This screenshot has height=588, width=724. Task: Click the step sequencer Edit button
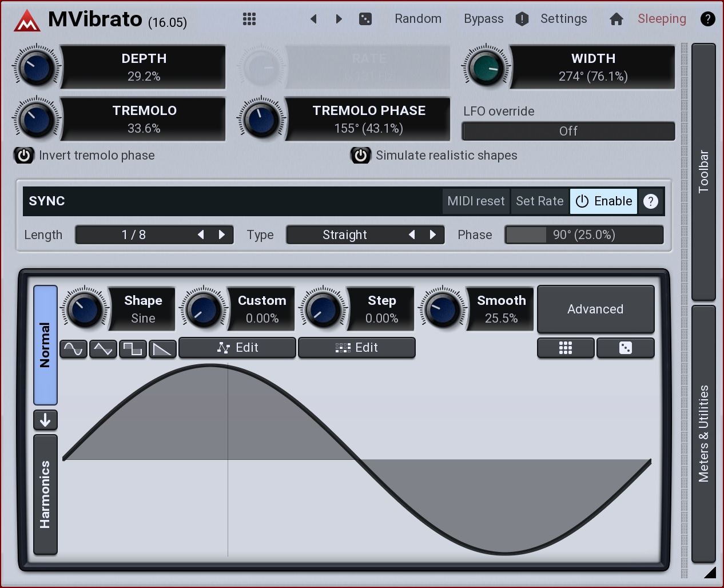(357, 348)
